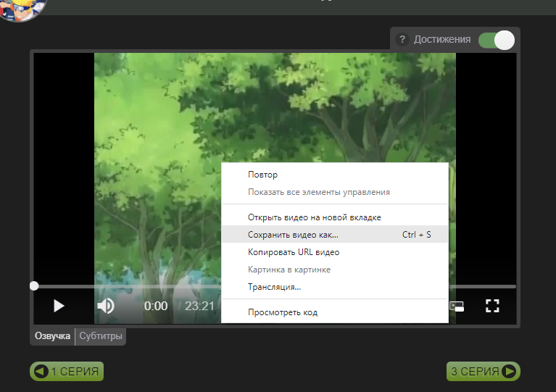
Task: Click the 23:21 duration text
Action: click(x=199, y=306)
